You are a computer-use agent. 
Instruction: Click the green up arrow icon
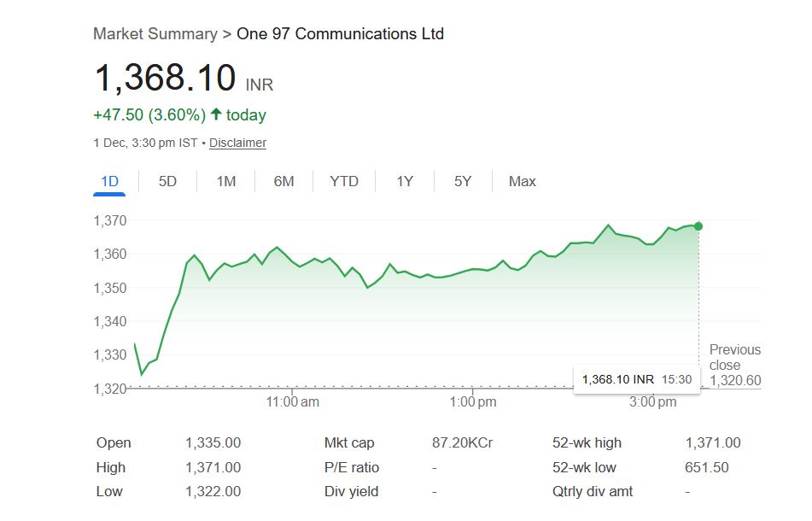(216, 114)
